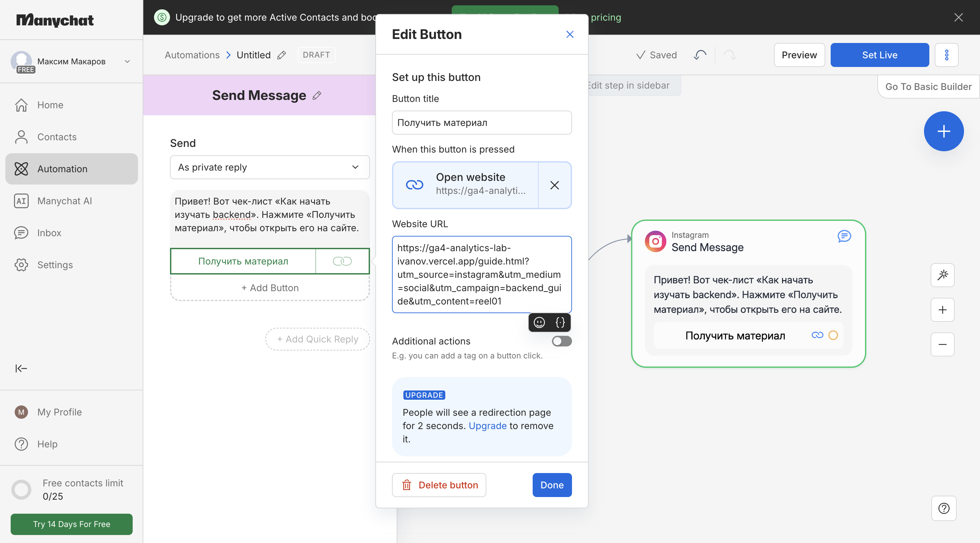This screenshot has width=980, height=543.
Task: Open My Profile
Action: click(72, 412)
